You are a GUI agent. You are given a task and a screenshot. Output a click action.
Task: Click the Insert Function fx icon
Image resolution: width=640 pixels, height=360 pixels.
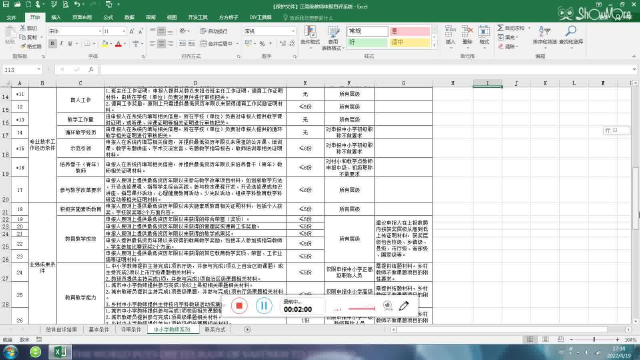click(x=91, y=70)
